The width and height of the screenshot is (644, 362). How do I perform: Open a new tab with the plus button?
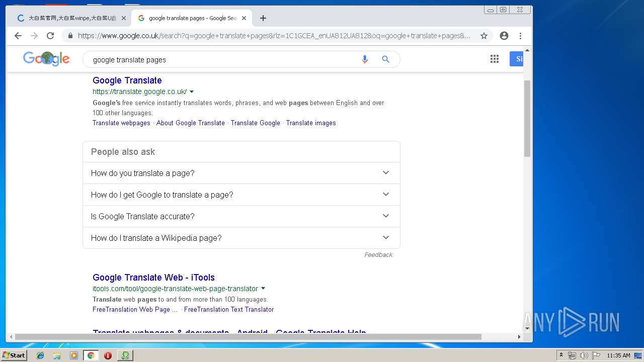[263, 18]
